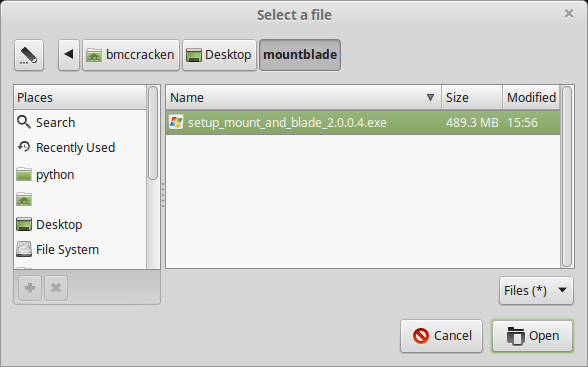The image size is (588, 367).
Task: Select the mountblade path button
Action: pos(300,55)
